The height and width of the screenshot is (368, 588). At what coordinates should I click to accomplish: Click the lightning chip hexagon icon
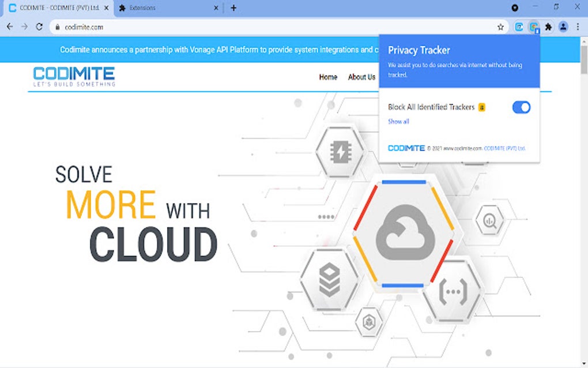[340, 151]
